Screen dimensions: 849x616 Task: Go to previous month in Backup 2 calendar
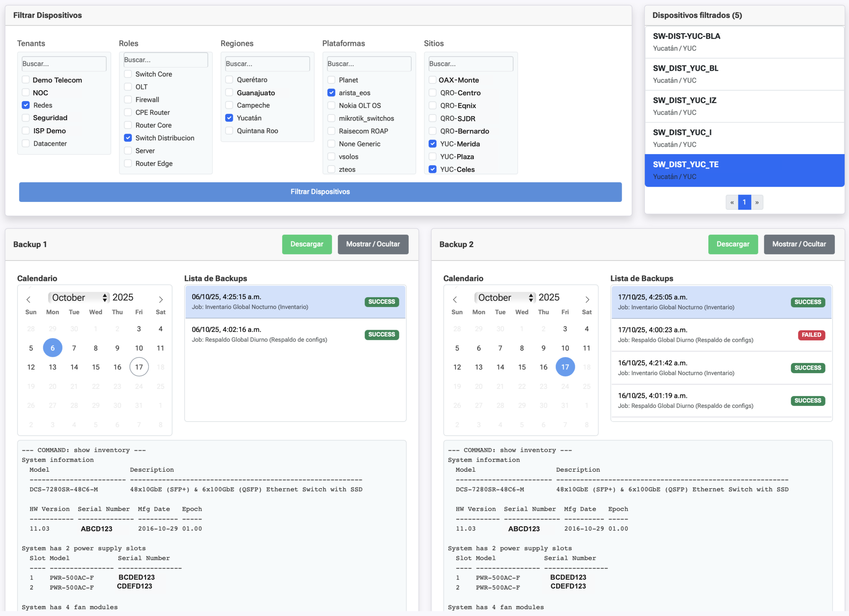tap(455, 300)
